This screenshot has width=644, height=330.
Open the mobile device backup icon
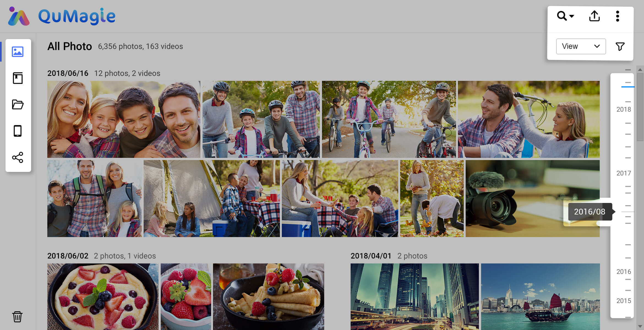[x=18, y=131]
